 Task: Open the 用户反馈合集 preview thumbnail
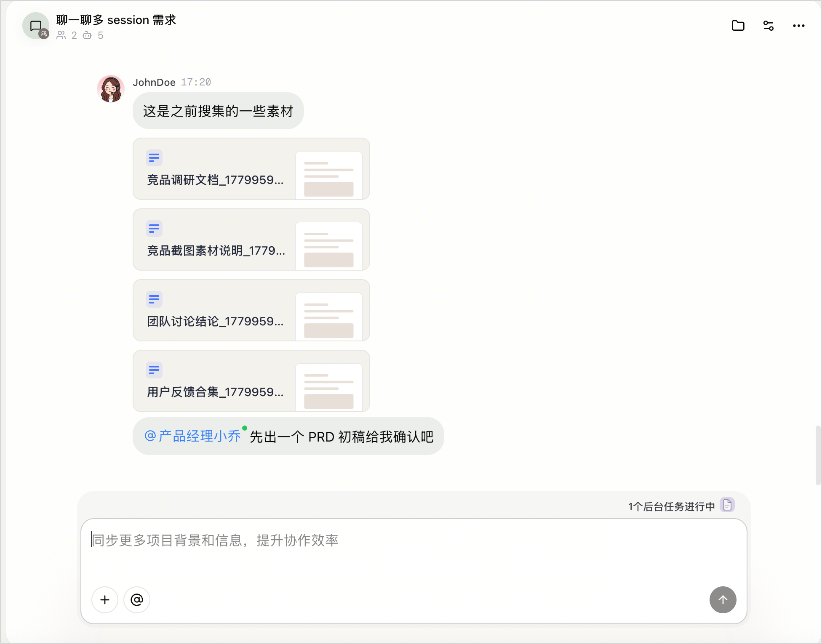[329, 387]
